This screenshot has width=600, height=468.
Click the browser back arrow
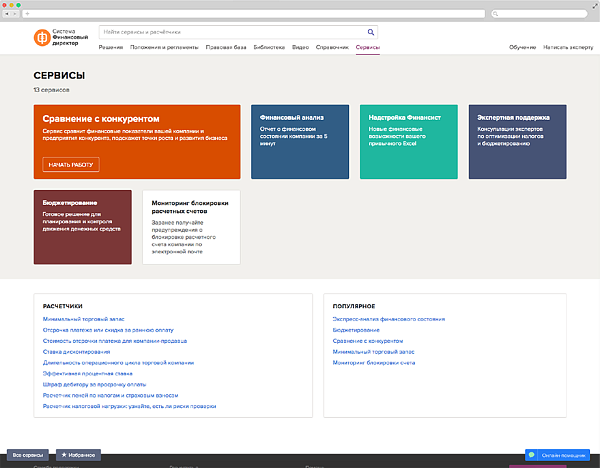(x=7, y=14)
